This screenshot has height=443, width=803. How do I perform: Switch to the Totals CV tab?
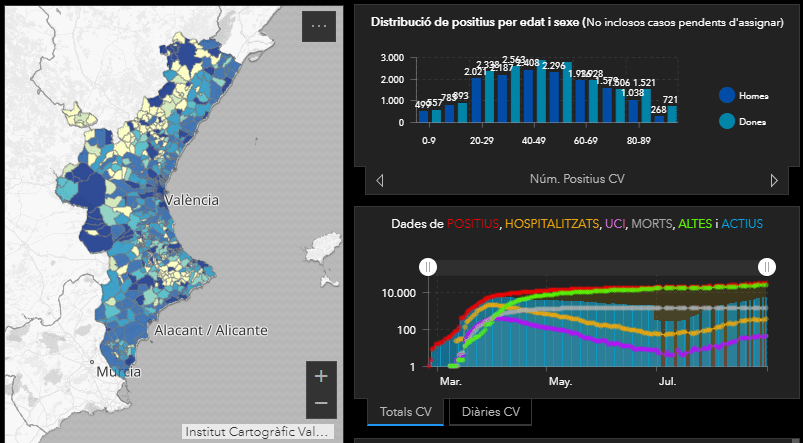[405, 412]
